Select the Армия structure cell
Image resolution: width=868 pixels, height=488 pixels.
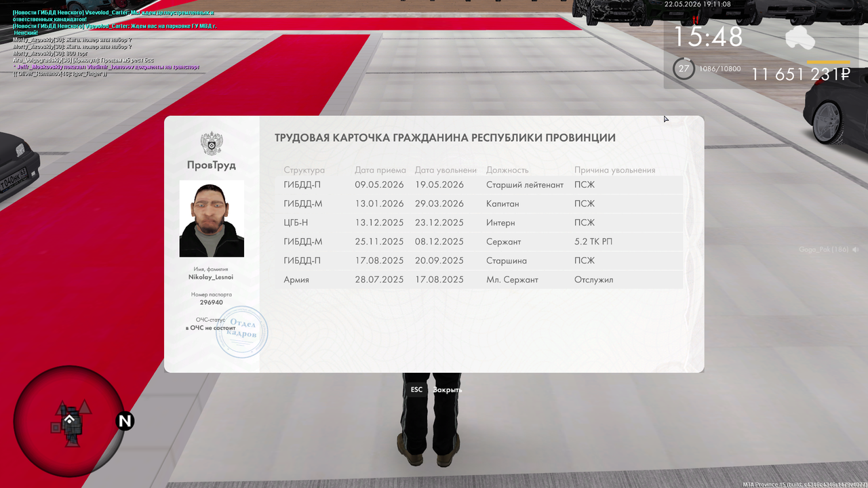[296, 280]
